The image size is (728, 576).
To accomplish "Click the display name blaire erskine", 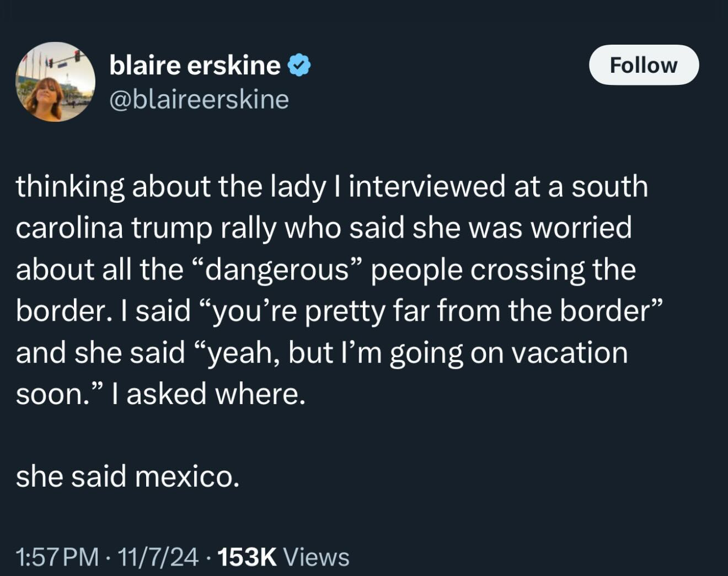I will click(x=195, y=66).
